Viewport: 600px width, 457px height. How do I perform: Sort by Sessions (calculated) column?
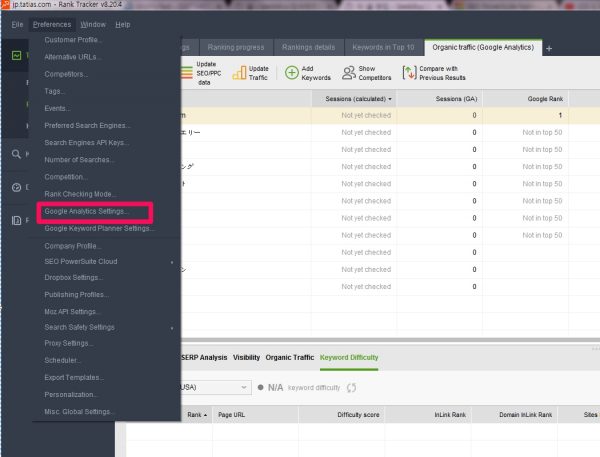click(x=354, y=99)
